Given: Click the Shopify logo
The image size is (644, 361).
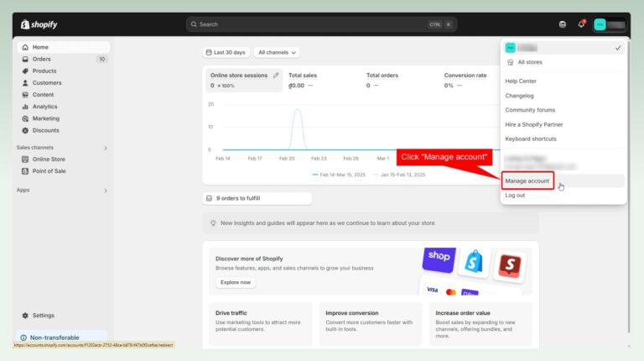Looking at the screenshot, I should coord(39,24).
